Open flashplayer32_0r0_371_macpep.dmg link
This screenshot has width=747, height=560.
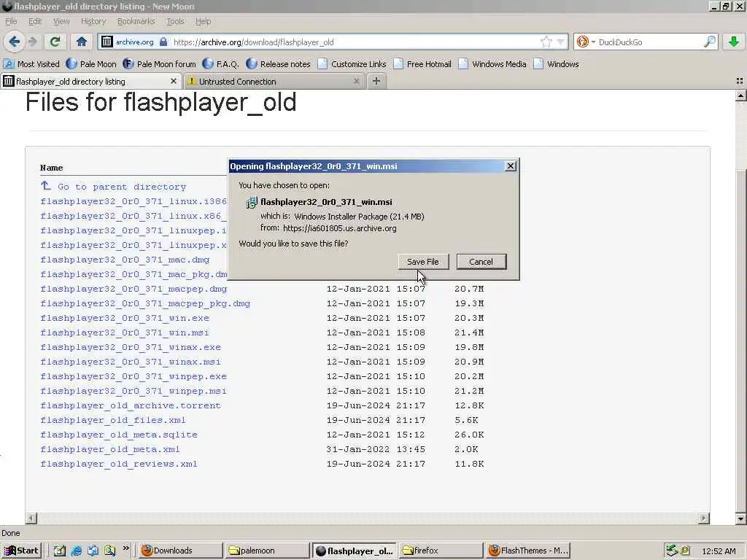[x=134, y=289]
